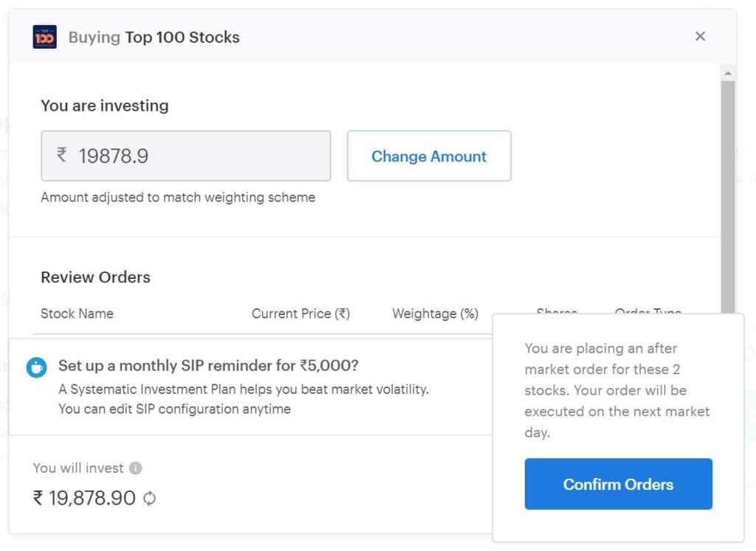756x551 pixels.
Task: Confirm Orders with the blue button
Action: 618,484
